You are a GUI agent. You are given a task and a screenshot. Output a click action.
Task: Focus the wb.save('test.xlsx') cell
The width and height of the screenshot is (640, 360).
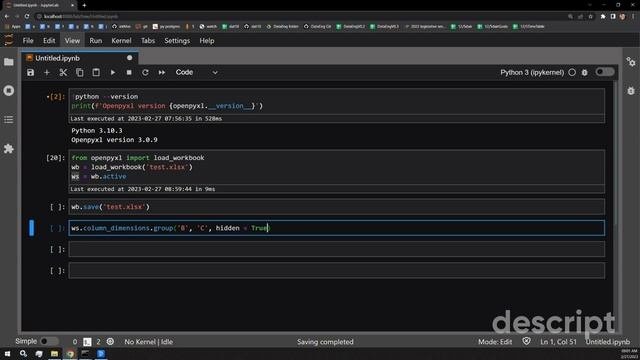[337, 207]
